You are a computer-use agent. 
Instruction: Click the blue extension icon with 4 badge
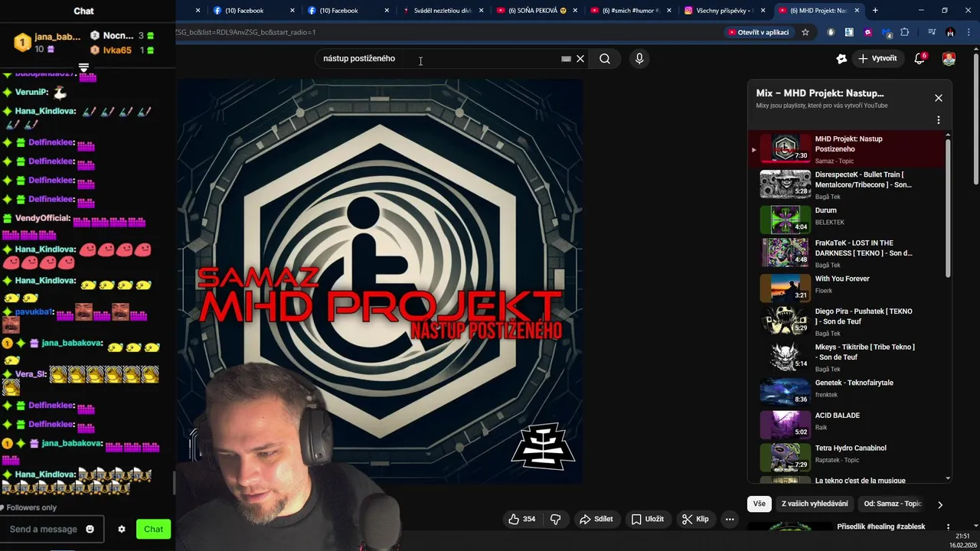point(886,32)
